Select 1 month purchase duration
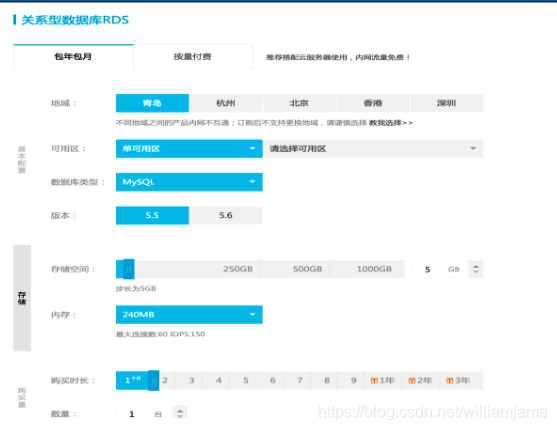The height and width of the screenshot is (430, 557). [x=133, y=380]
